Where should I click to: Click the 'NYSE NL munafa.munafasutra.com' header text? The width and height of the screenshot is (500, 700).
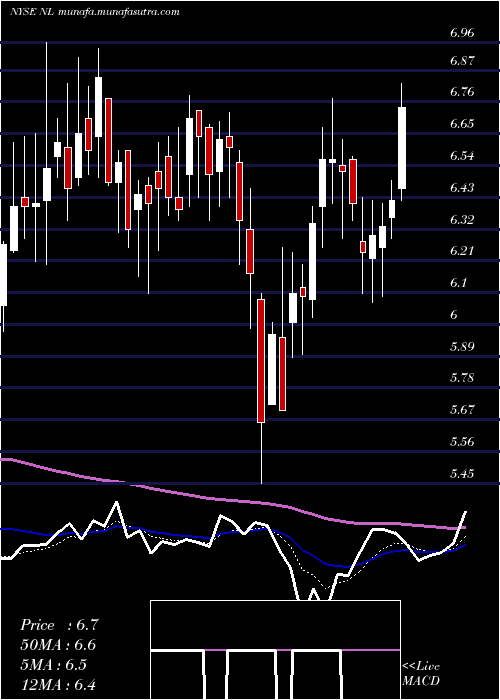pos(95,12)
